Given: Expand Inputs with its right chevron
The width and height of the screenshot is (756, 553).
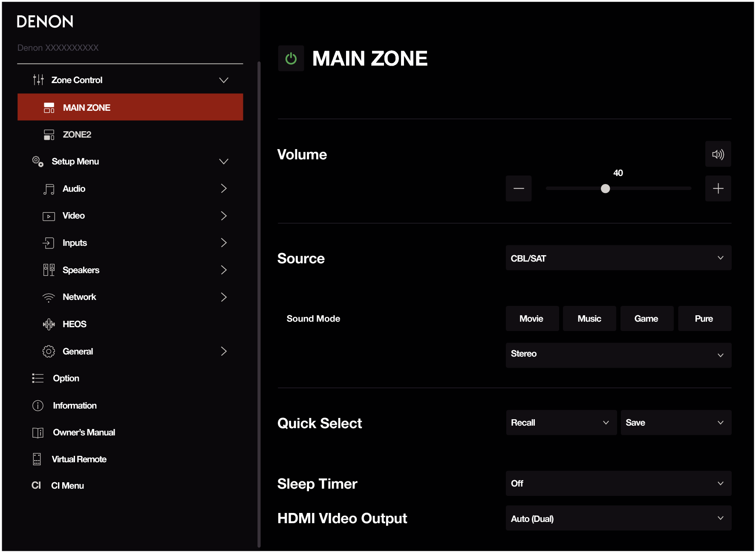Looking at the screenshot, I should pyautogui.click(x=224, y=242).
